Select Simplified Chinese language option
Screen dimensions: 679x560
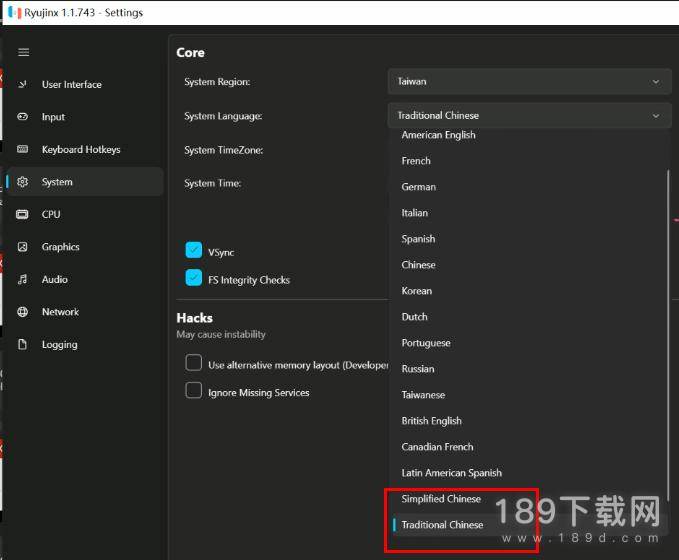point(527,499)
